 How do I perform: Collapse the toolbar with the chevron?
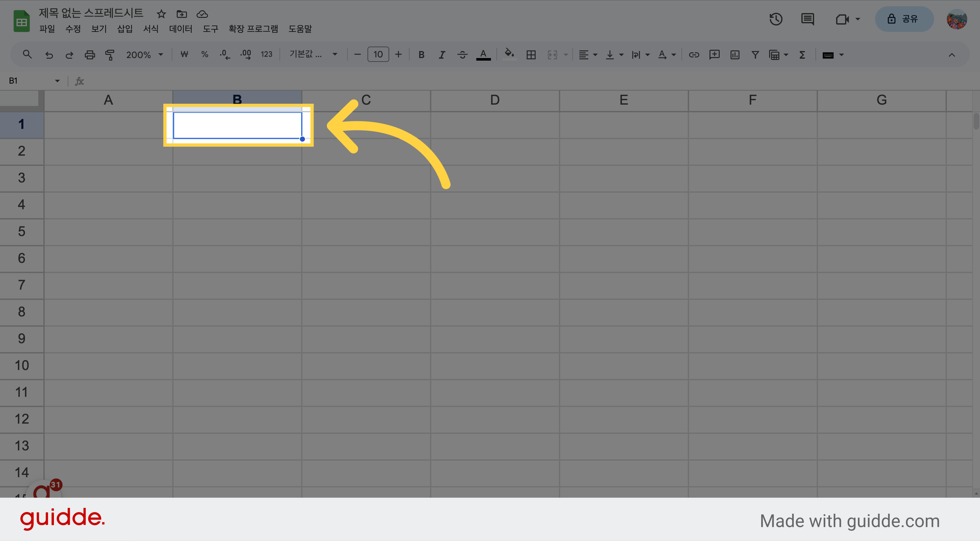(x=952, y=55)
